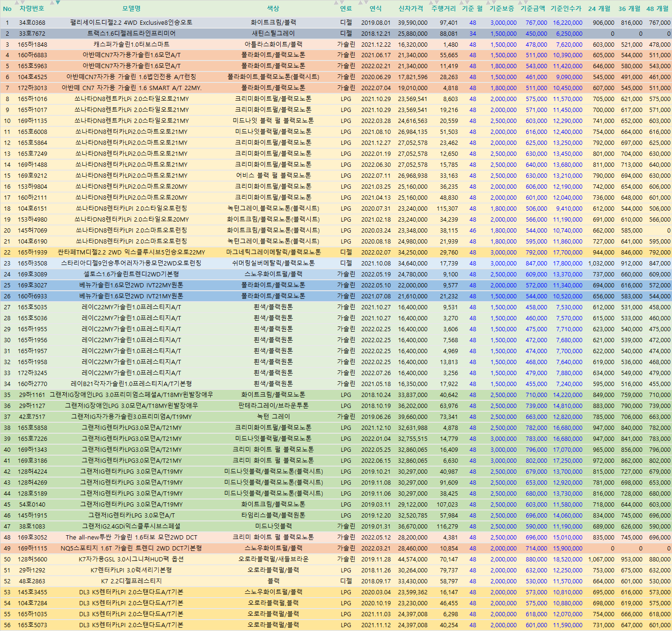Select the 신차가격 column header

tap(410, 9)
